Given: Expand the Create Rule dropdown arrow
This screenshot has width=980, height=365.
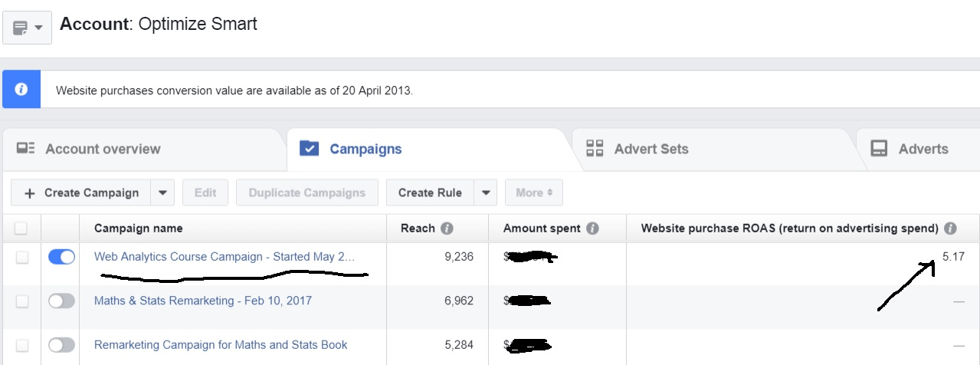Looking at the screenshot, I should click(486, 193).
